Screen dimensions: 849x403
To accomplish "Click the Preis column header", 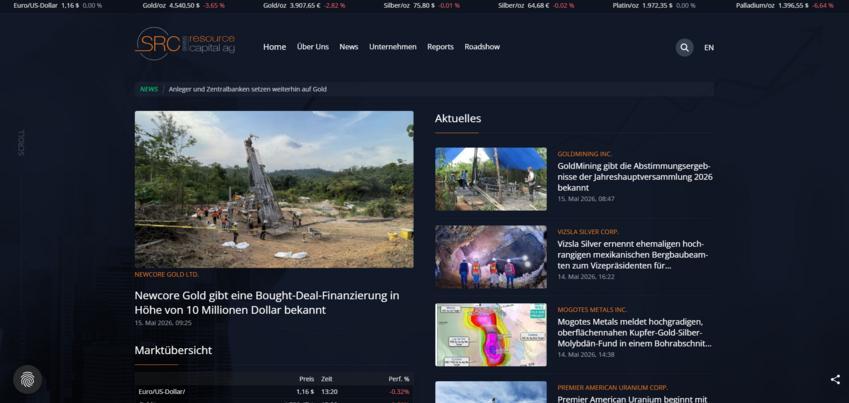I will point(306,379).
